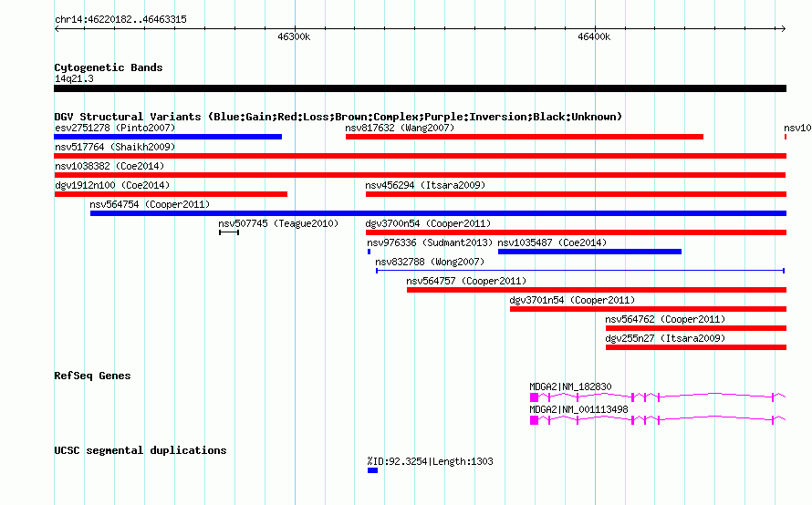
Task: Select the nsv564754 blue gain bar
Action: [438, 213]
